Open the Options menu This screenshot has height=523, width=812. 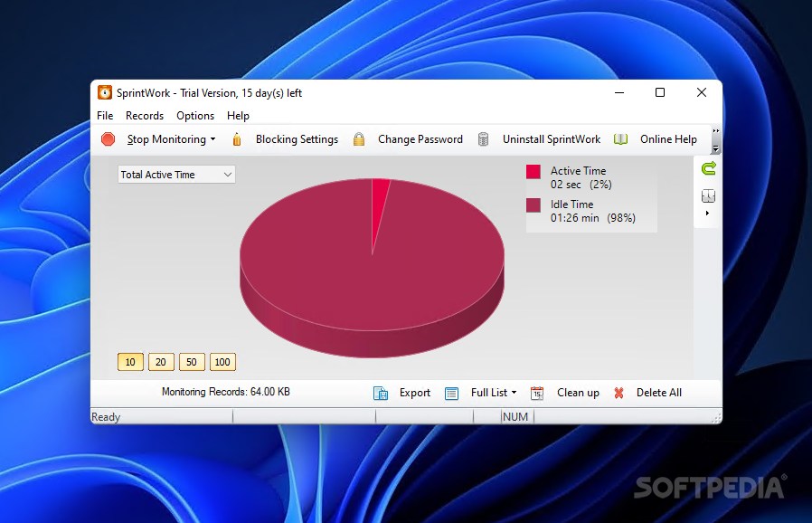pyautogui.click(x=195, y=116)
